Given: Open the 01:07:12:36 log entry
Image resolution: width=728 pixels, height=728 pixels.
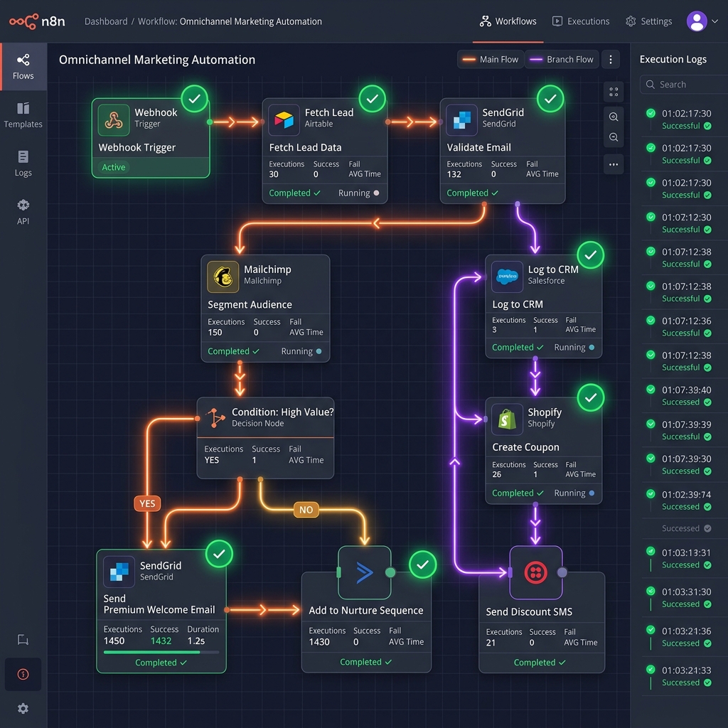Looking at the screenshot, I should 685,327.
